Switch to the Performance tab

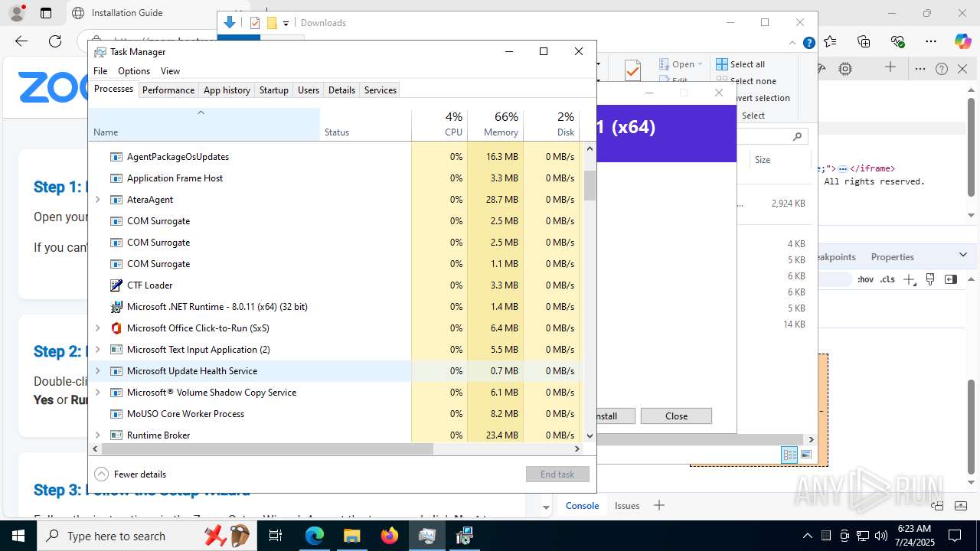(x=168, y=90)
